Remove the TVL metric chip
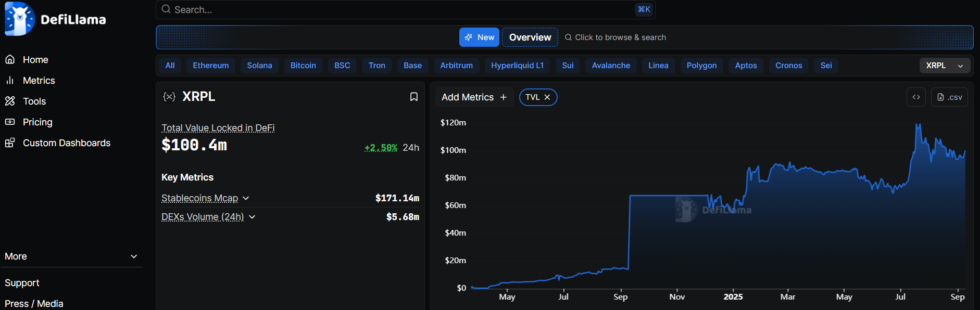 (547, 97)
